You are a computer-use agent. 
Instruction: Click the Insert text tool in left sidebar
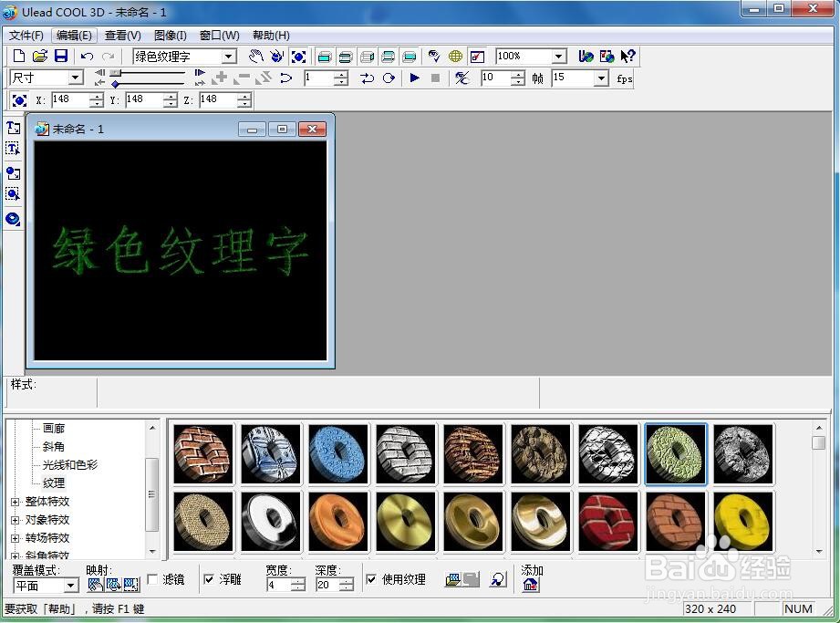13,128
